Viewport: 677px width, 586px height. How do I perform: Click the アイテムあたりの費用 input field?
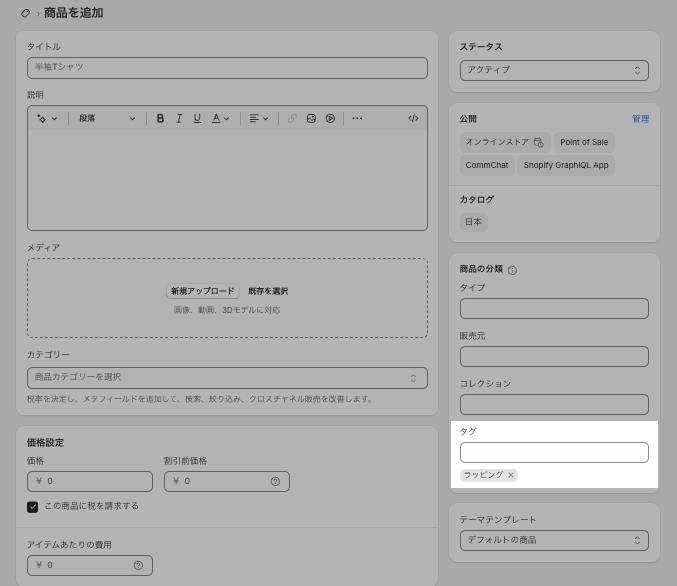pos(90,565)
